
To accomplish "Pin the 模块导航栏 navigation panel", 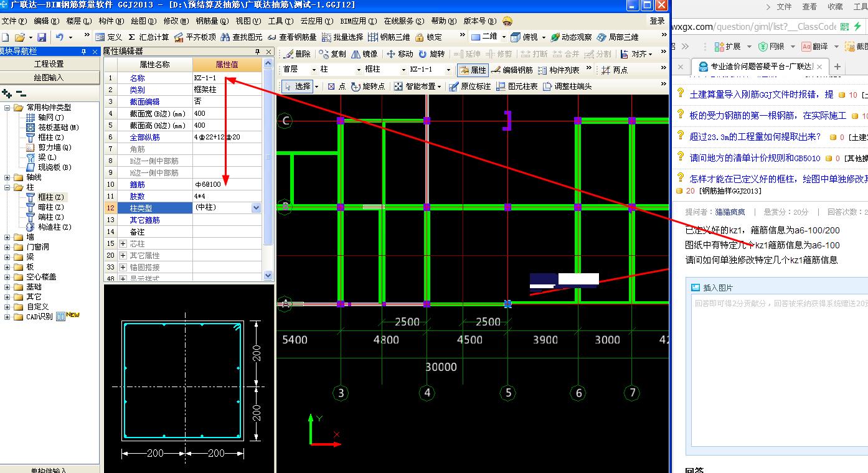I will [x=84, y=52].
